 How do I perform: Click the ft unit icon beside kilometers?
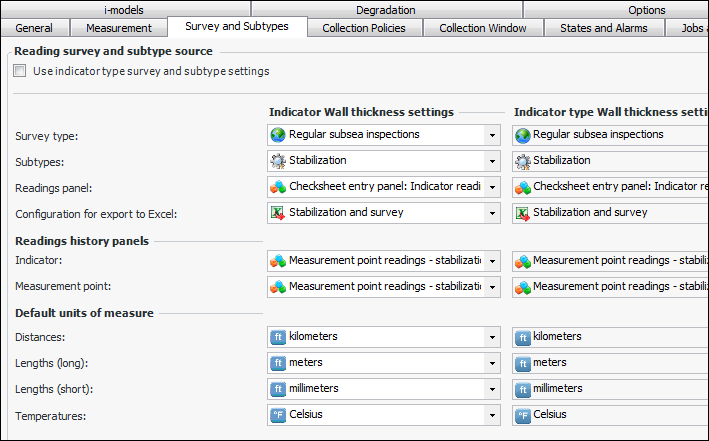click(x=278, y=337)
